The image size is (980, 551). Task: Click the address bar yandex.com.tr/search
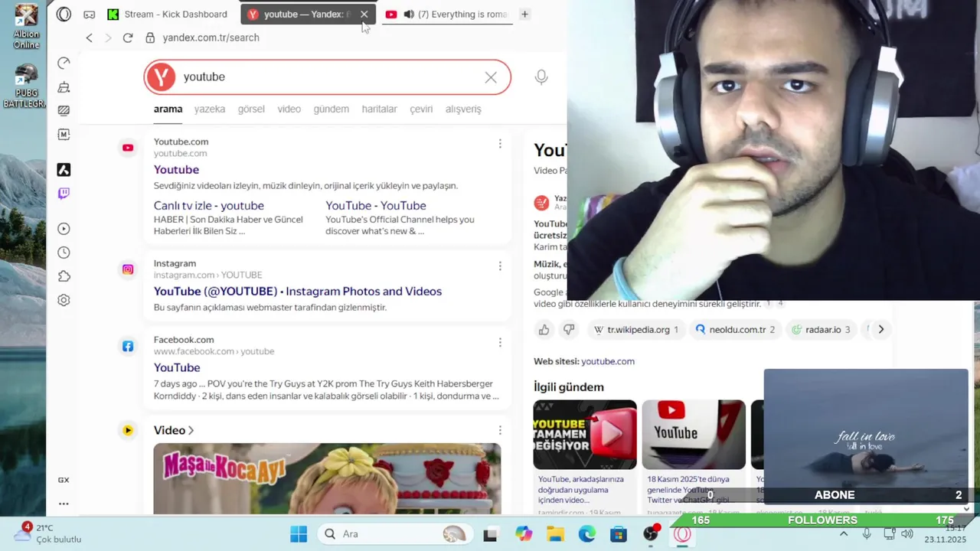211,37
